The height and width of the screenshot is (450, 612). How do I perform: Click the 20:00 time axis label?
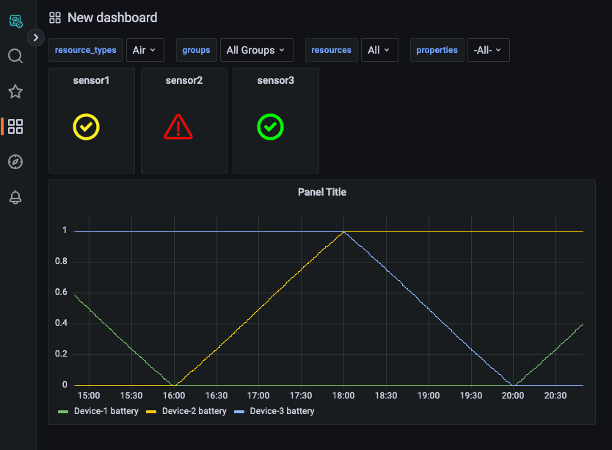click(x=513, y=396)
